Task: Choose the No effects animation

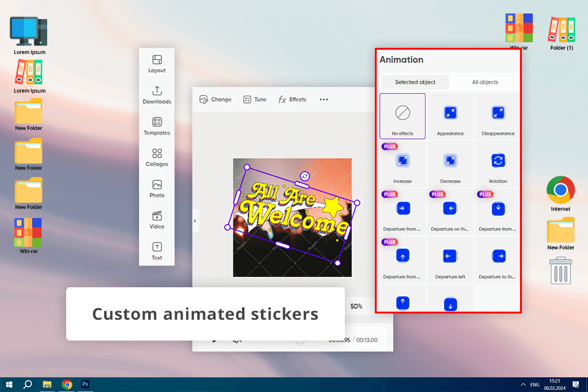Action: 402,116
